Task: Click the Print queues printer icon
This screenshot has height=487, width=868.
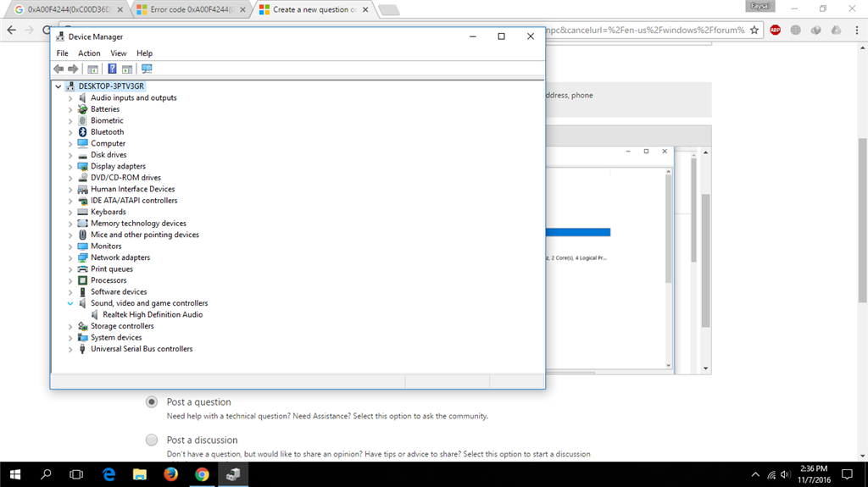Action: 82,269
